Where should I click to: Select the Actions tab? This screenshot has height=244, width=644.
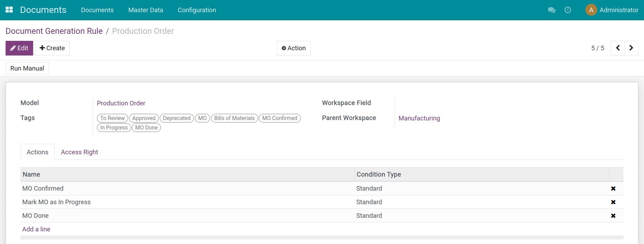click(37, 152)
